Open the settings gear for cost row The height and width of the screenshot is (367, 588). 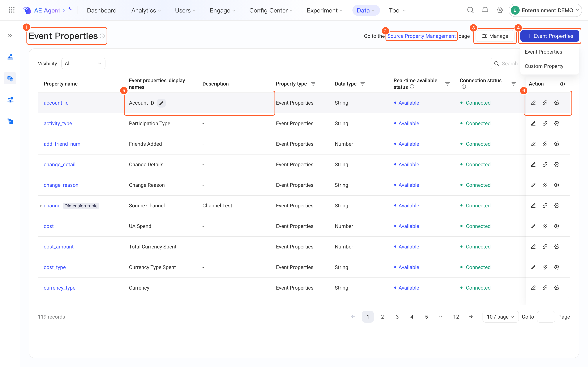click(x=557, y=226)
